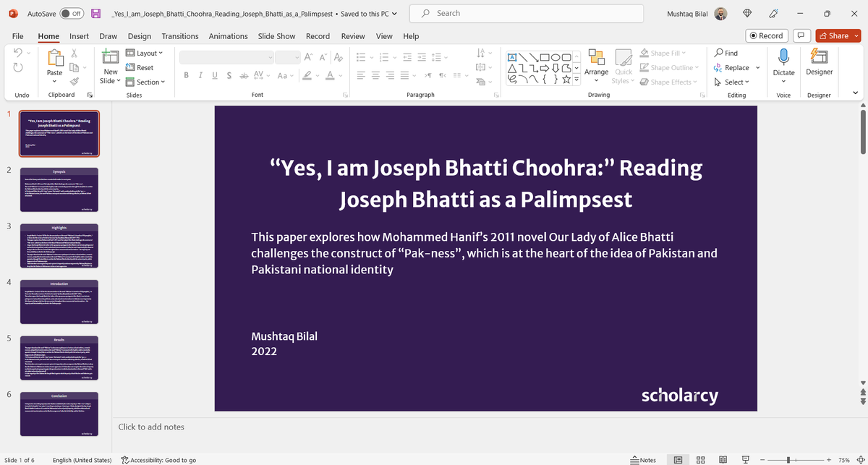Screen dimensions: 868x465
Task: Open the Designer pane
Action: tap(819, 61)
